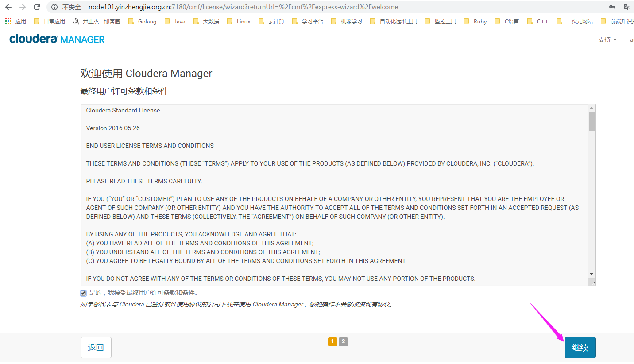Reload the page with refresh icon
This screenshot has height=364, width=634.
pyautogui.click(x=37, y=7)
